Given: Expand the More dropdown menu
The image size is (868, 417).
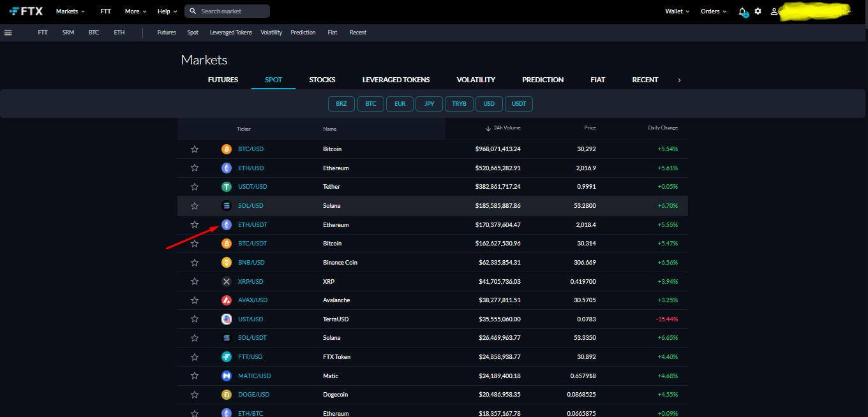Looking at the screenshot, I should coord(135,11).
